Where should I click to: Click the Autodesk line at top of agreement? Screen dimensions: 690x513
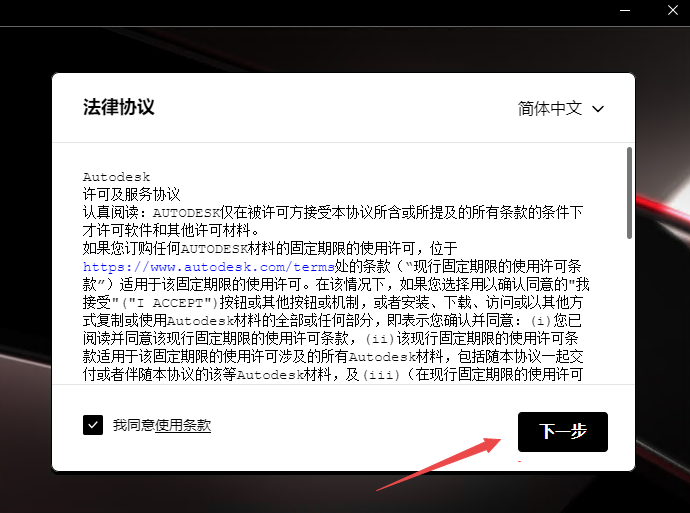tap(116, 176)
